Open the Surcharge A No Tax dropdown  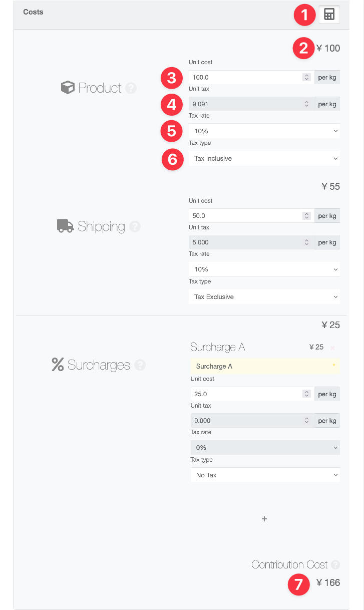point(265,475)
